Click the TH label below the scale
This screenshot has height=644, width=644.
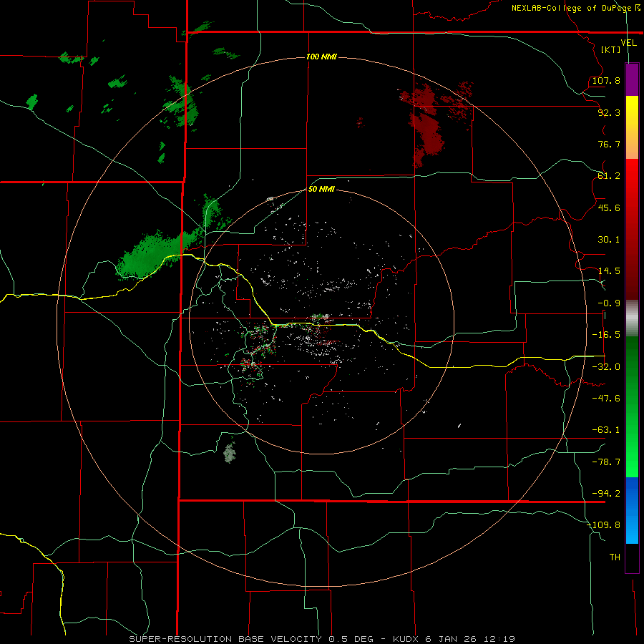tap(615, 557)
